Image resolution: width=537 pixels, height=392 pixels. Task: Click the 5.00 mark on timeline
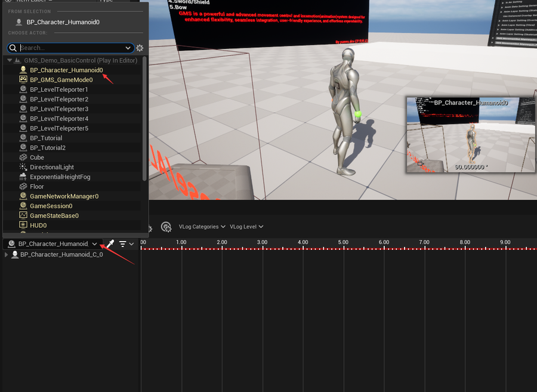343,242
